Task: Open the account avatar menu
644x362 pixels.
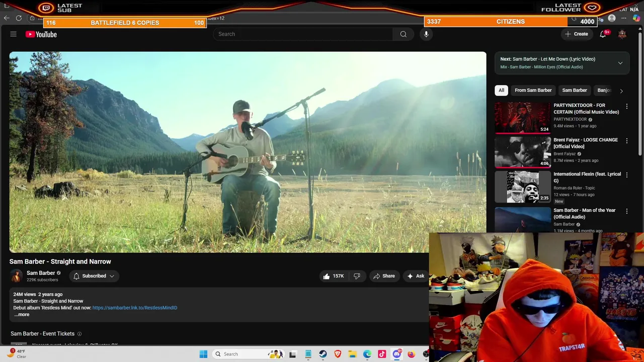Action: (x=622, y=34)
